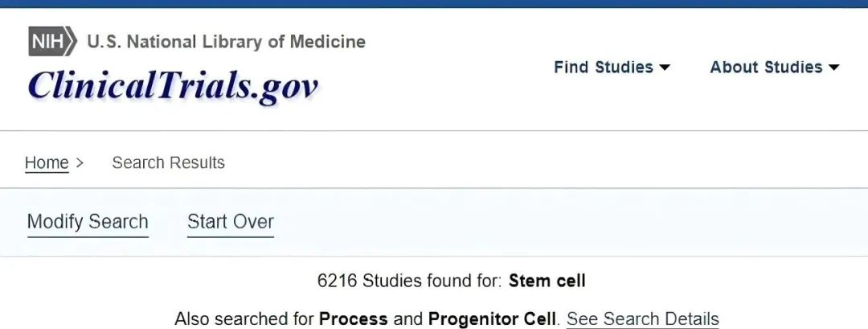Expand the arrow beside About Studies
Image resolution: width=868 pixels, height=329 pixels.
(x=833, y=68)
